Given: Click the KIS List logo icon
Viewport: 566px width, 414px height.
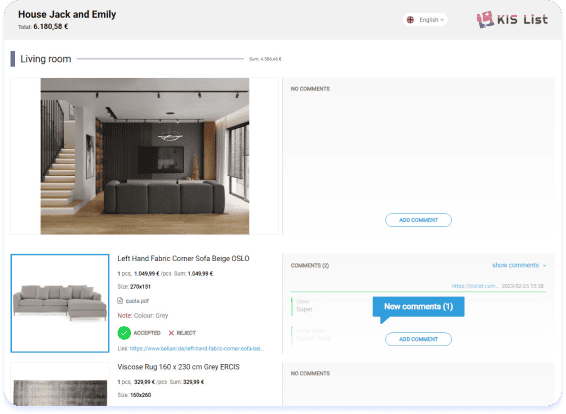Looking at the screenshot, I should 485,19.
